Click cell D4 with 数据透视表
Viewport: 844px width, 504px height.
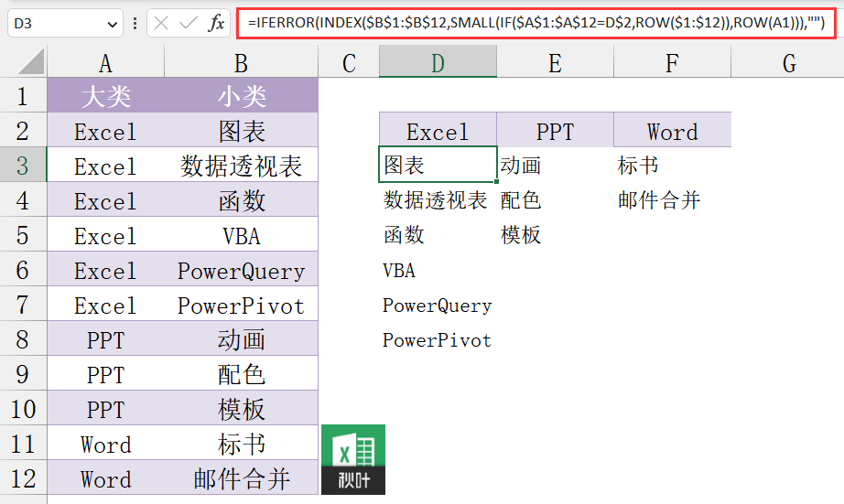coord(438,200)
